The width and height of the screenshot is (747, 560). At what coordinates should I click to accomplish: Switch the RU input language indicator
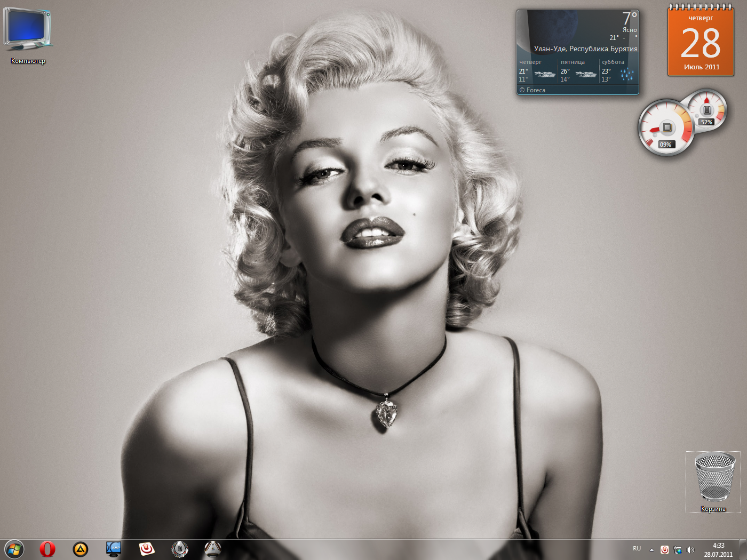point(637,549)
